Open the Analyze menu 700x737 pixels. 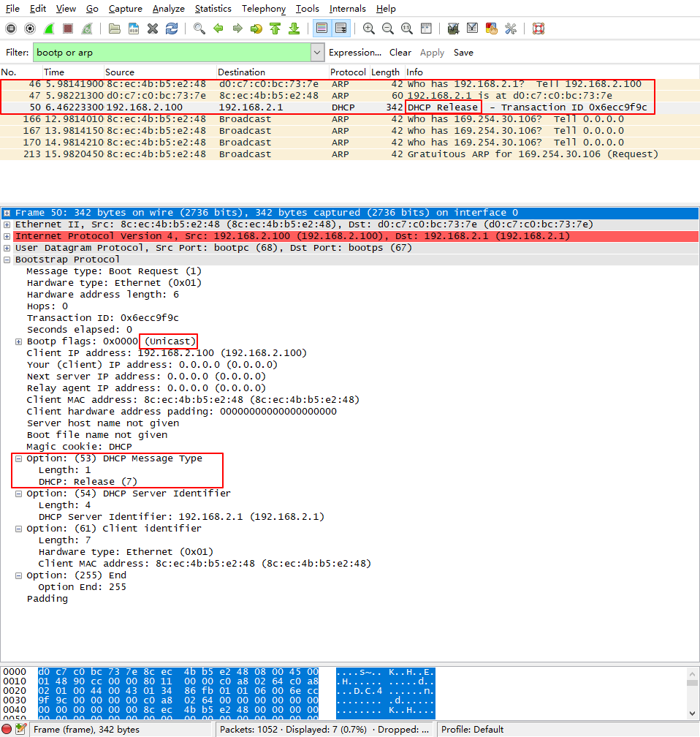[169, 9]
